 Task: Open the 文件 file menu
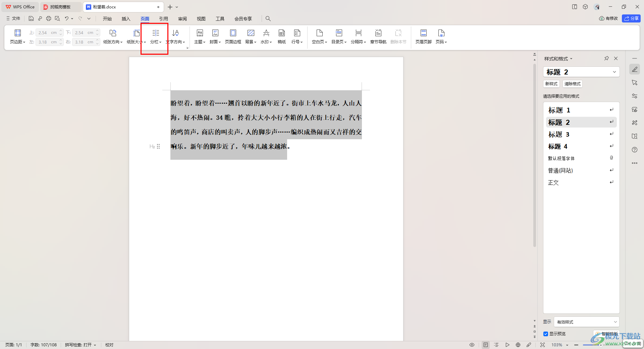(13, 18)
